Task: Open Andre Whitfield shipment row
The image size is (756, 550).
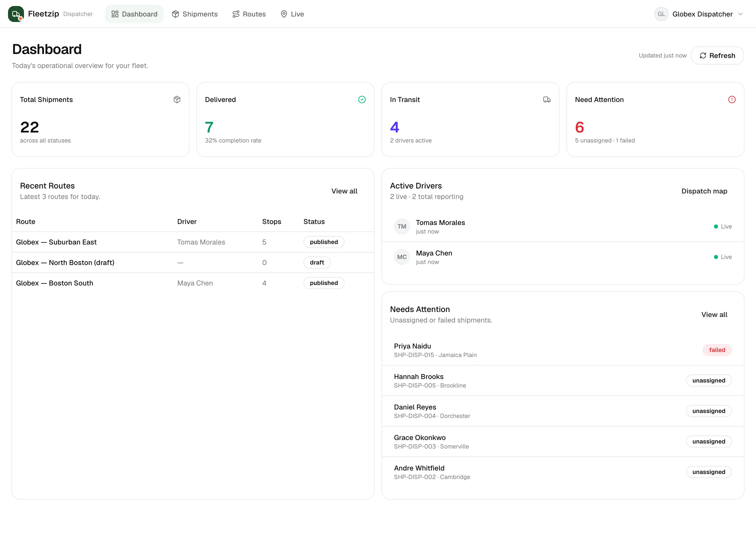Action: point(563,472)
